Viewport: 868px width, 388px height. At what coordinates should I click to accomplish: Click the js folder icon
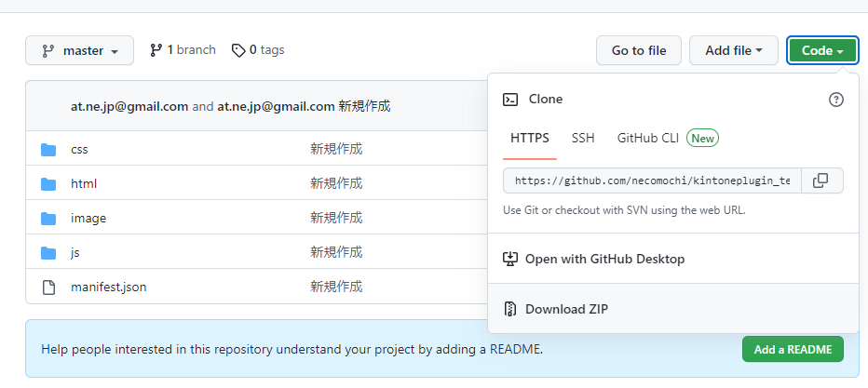tap(48, 252)
